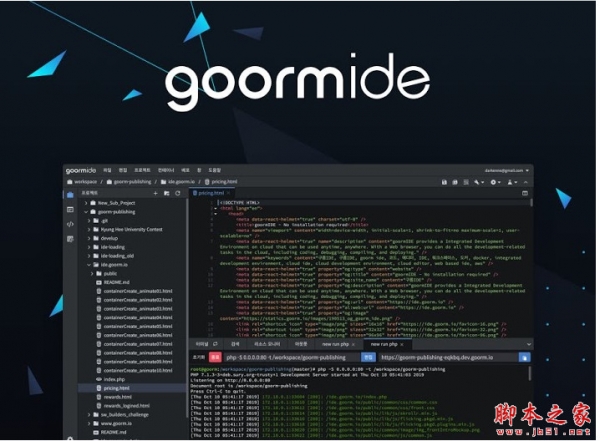Screen dimensions: 600x441
Task: Expand the develop folder
Action: pyautogui.click(x=89, y=238)
